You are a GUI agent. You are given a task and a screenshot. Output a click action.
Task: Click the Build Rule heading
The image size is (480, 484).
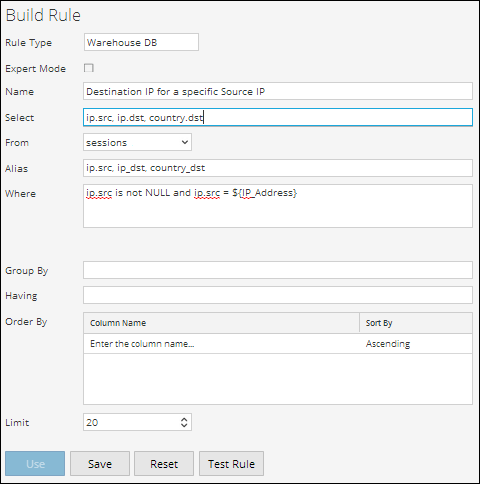[x=43, y=15]
